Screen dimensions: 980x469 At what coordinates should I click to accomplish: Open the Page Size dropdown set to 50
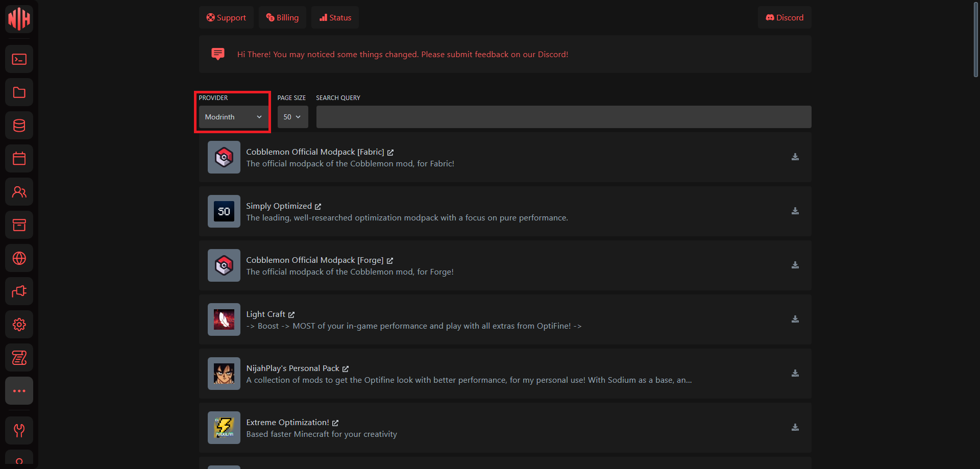tap(292, 117)
